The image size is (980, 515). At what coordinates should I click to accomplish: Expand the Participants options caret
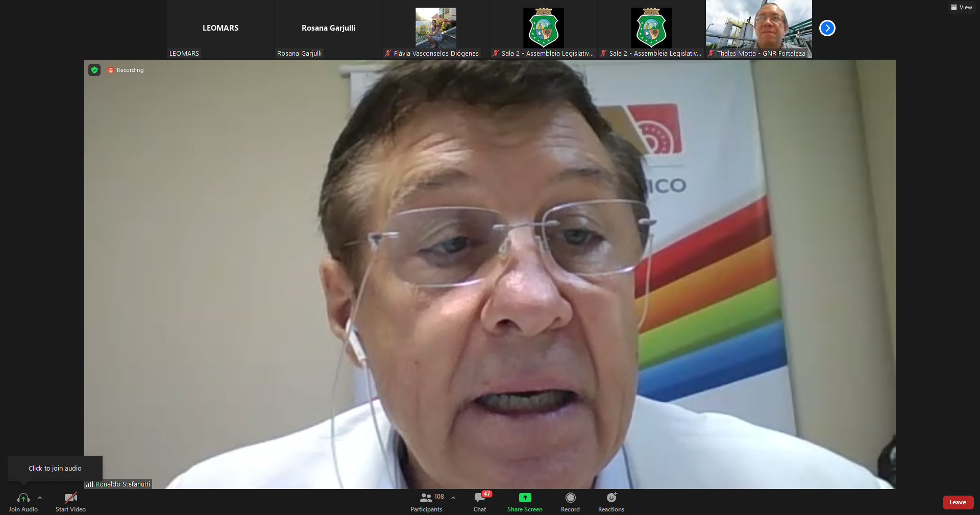pyautogui.click(x=453, y=498)
